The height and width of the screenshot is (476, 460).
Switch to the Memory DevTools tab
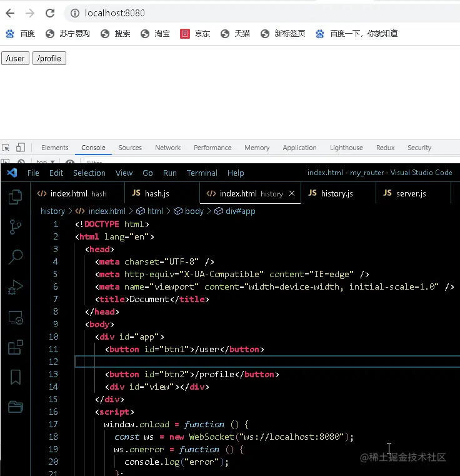(x=257, y=148)
